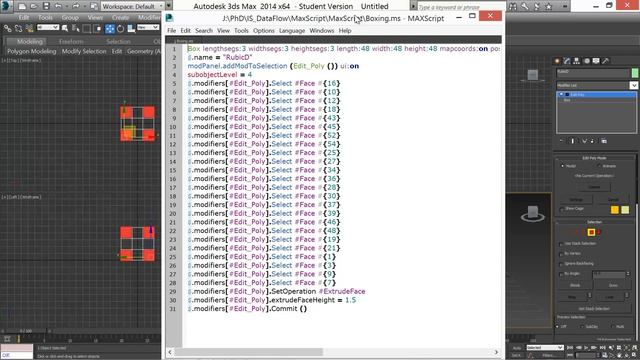Click the Pin Stack icon below modifier stack

tap(561, 141)
